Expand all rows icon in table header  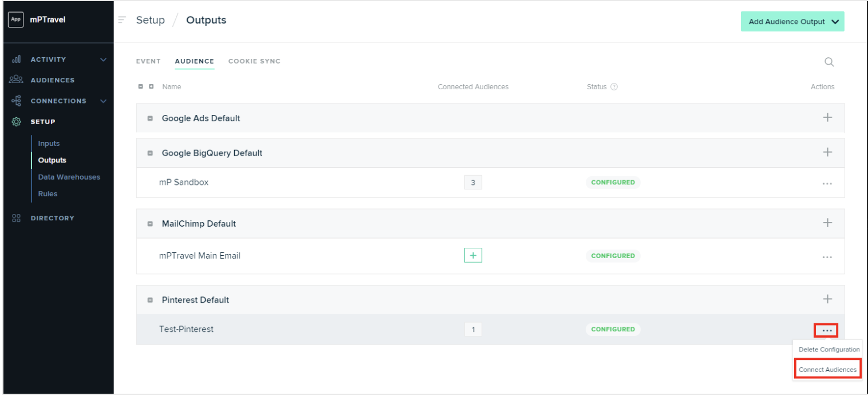pyautogui.click(x=151, y=87)
